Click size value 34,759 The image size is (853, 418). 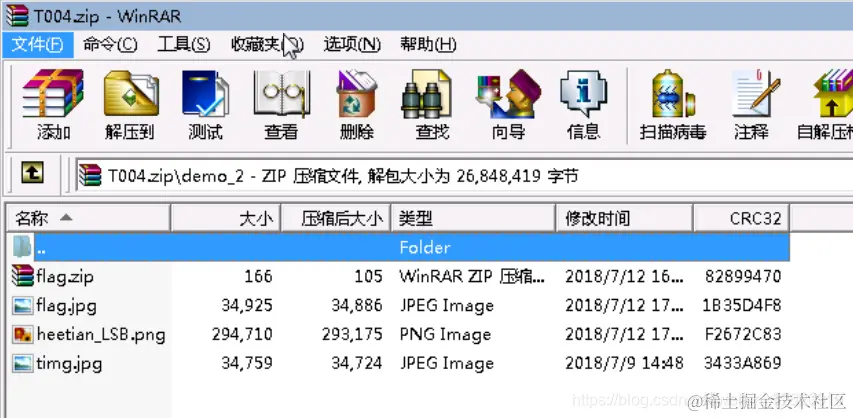(x=246, y=363)
